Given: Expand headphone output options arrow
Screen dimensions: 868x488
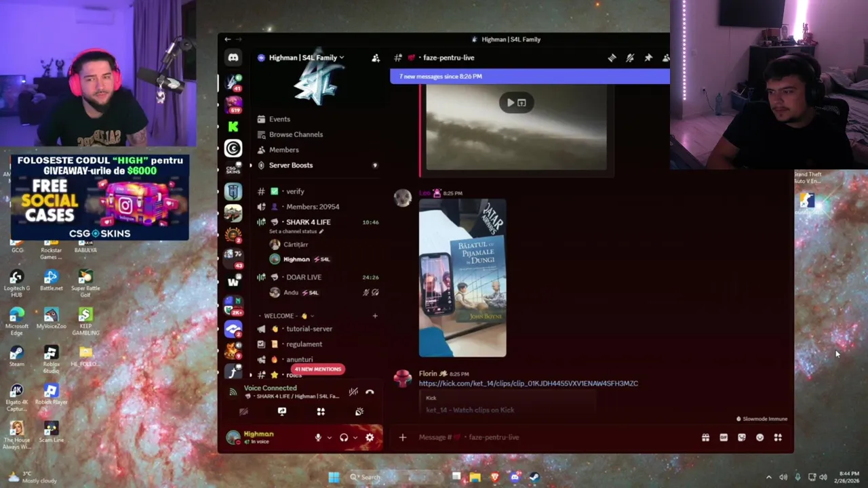Looking at the screenshot, I should tap(355, 438).
